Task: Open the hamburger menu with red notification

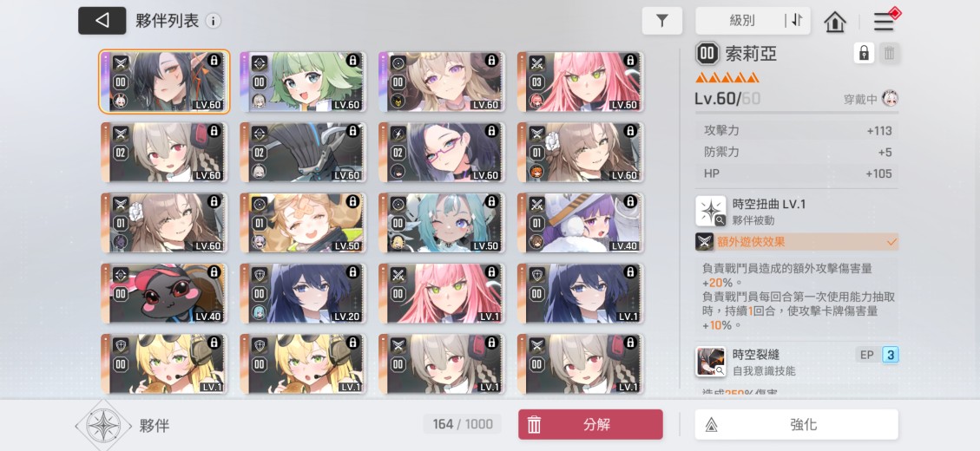Action: click(885, 21)
